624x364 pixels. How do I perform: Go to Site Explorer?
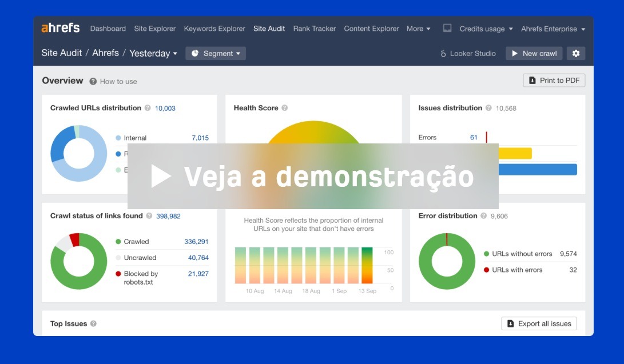click(x=155, y=29)
